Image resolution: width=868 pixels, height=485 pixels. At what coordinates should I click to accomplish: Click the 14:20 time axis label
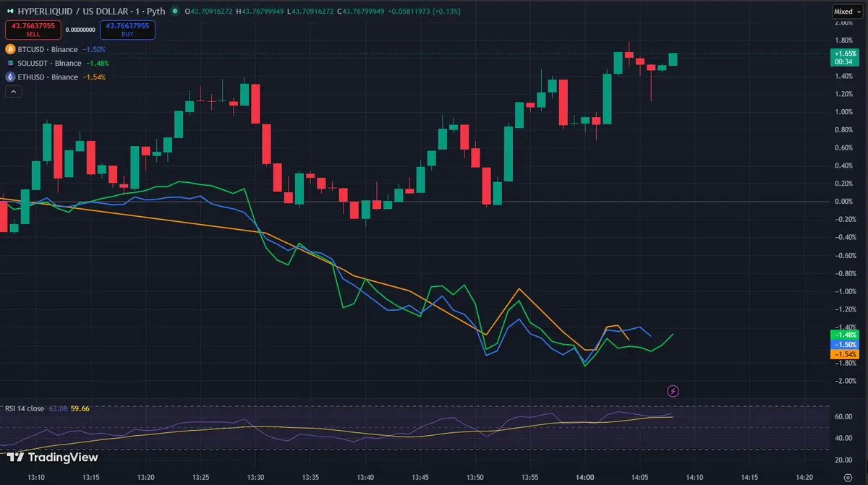[805, 477]
